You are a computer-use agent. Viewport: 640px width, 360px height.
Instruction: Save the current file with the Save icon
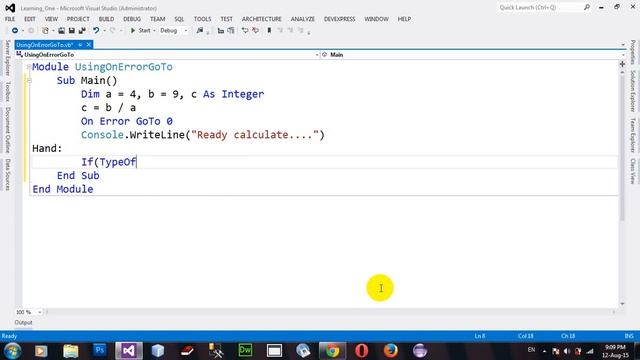click(71, 31)
